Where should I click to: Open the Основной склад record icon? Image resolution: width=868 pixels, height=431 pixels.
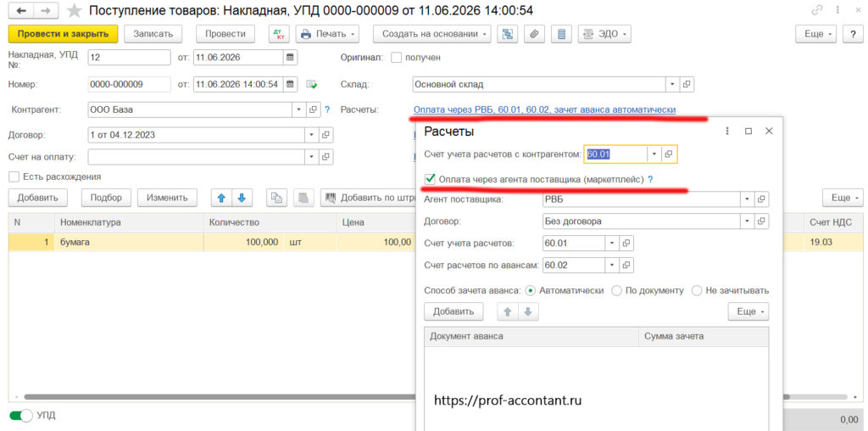(687, 85)
